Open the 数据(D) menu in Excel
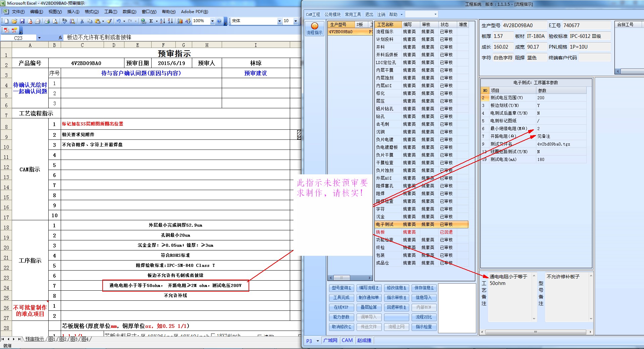644x349 pixels. 129,12
